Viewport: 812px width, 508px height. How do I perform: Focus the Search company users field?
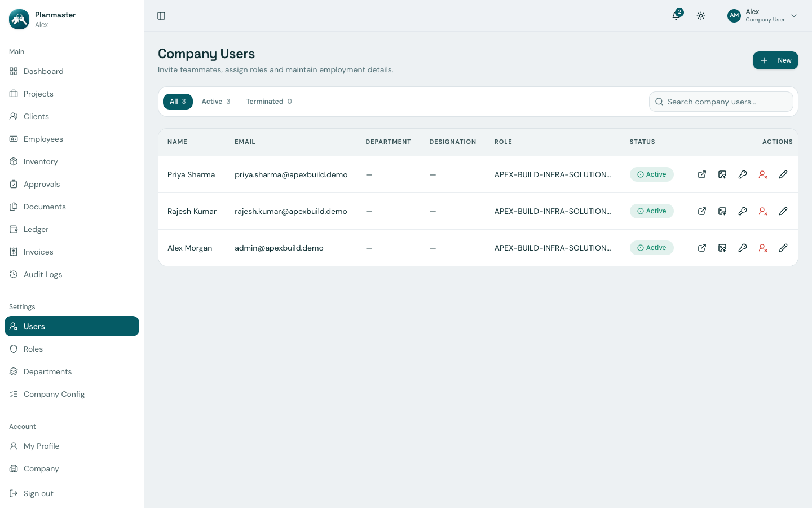[721, 102]
